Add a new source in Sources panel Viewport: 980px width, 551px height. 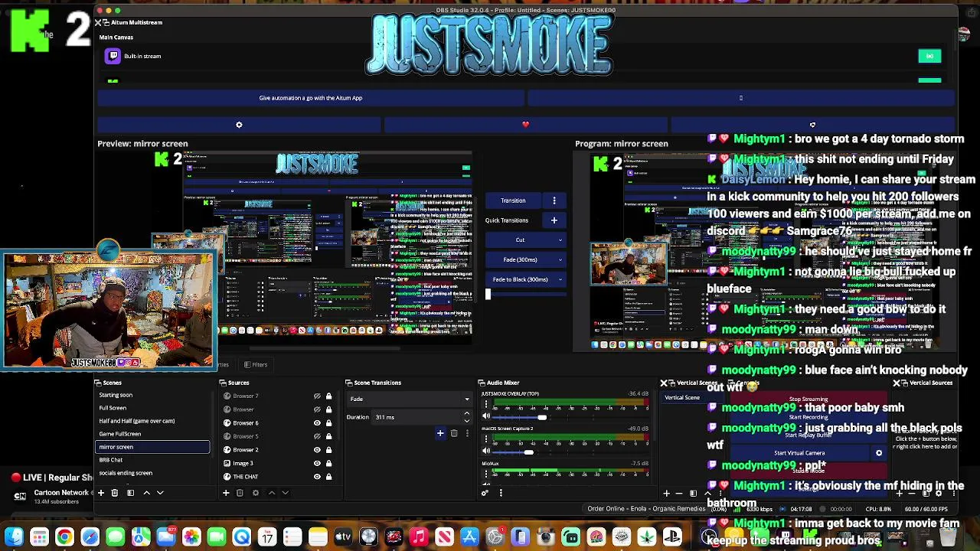pos(226,493)
